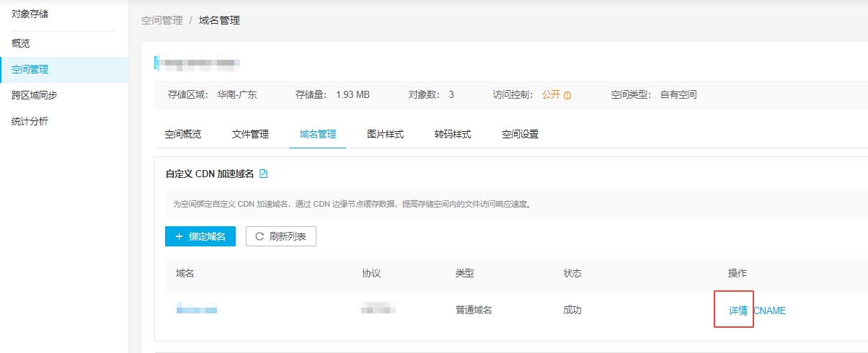The image size is (868, 353).
Task: Click the CNAME link in the 操作 column
Action: (769, 310)
